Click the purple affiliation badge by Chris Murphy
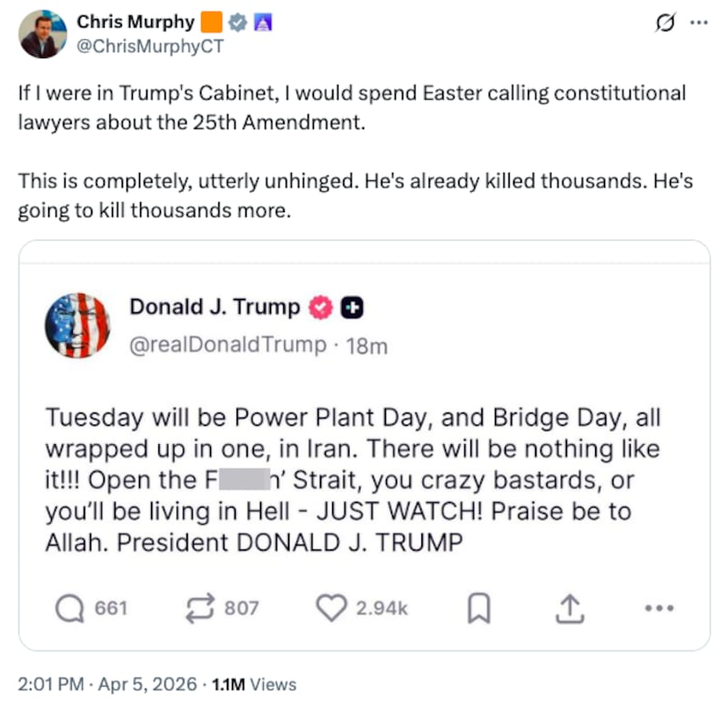This screenshot has height=715, width=728. (256, 21)
